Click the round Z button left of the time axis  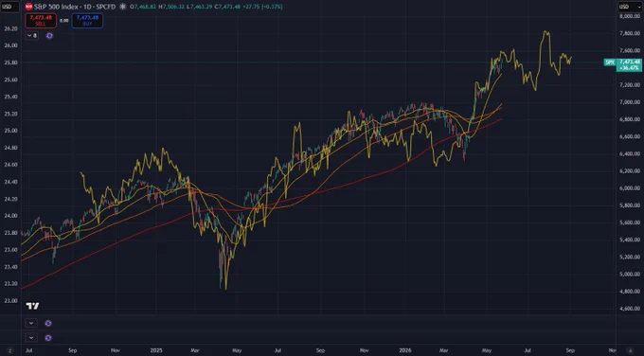tap(10, 350)
